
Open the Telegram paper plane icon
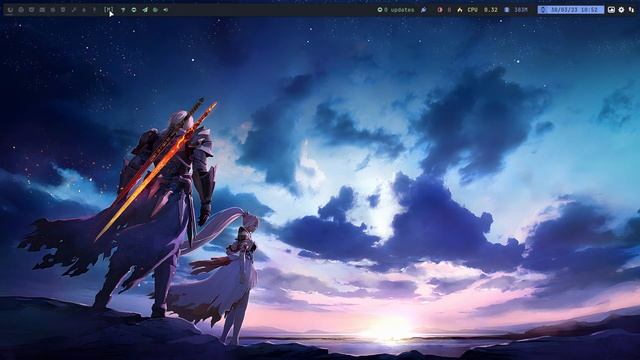click(x=144, y=9)
